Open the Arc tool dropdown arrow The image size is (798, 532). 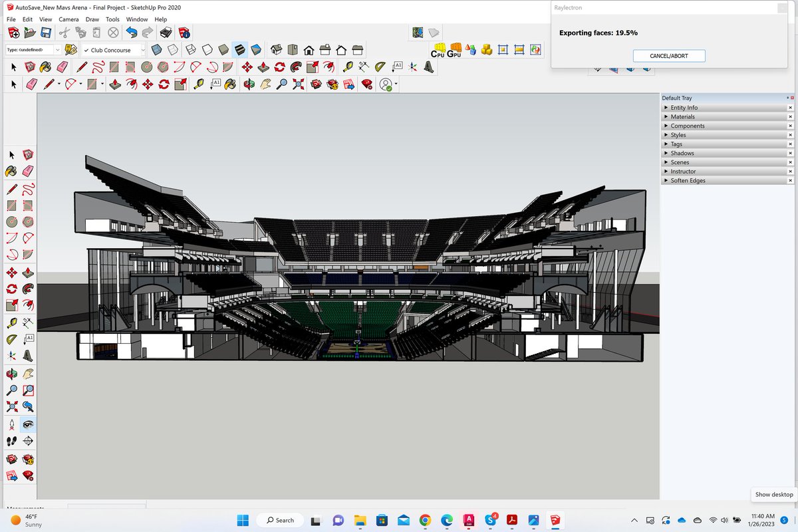[80, 84]
